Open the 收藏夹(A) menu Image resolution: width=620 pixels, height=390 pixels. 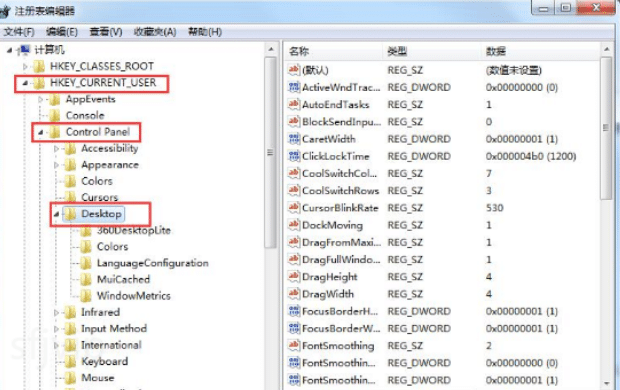click(155, 32)
